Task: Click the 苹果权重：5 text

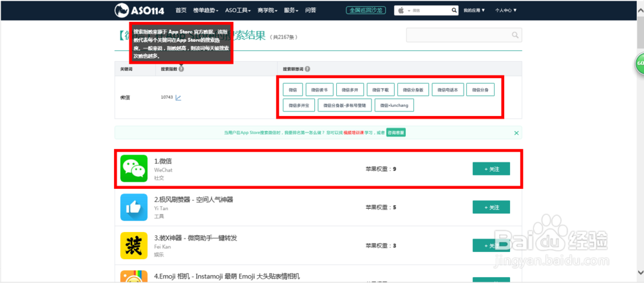Action: [x=381, y=208]
